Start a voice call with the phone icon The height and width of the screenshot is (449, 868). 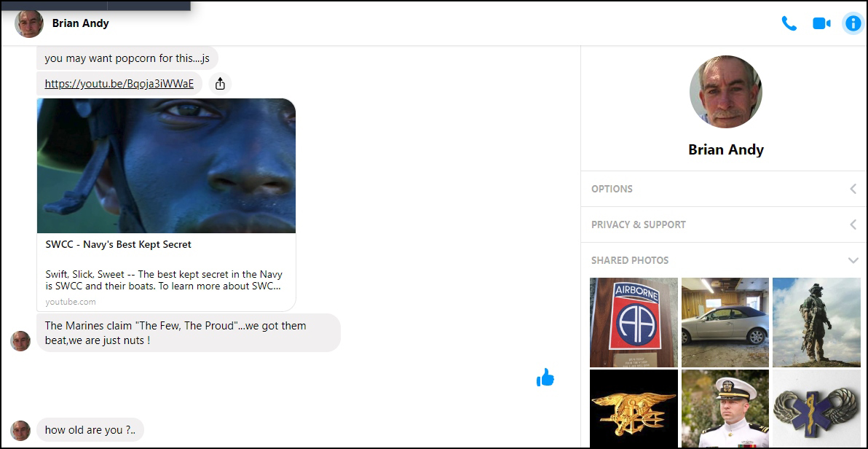[x=789, y=23]
